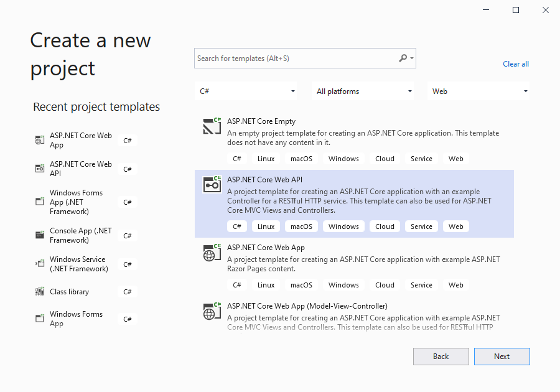Open the All platforms filter dropdown
This screenshot has height=392, width=560.
tap(363, 91)
